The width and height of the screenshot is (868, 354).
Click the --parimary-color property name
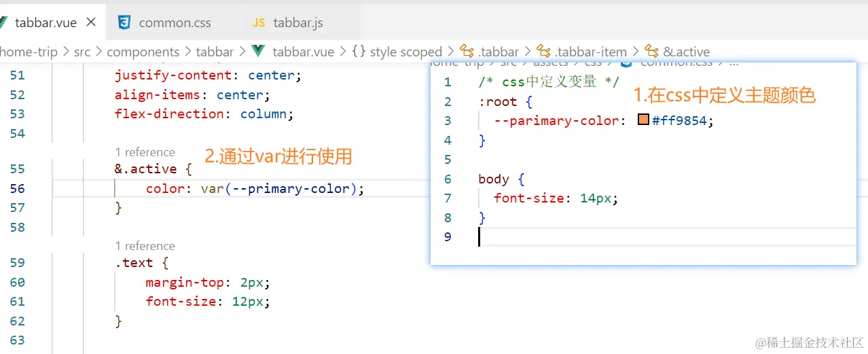pyautogui.click(x=556, y=121)
